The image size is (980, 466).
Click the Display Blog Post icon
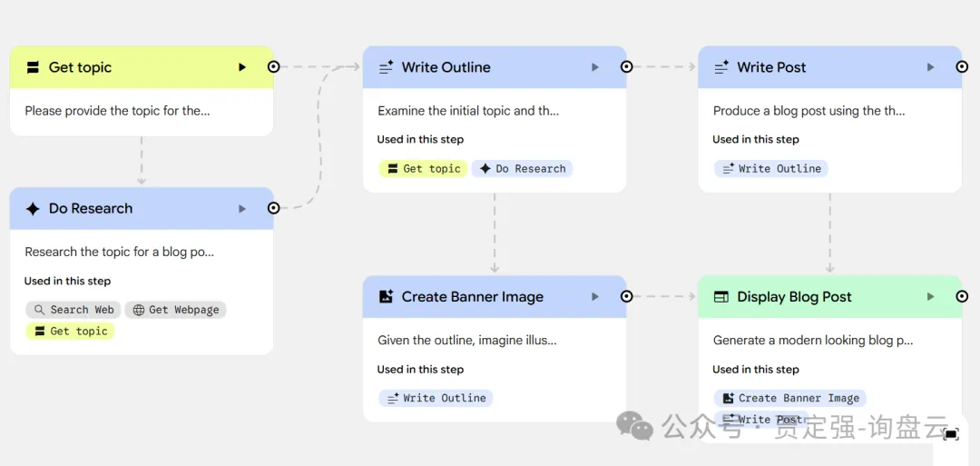coord(721,297)
